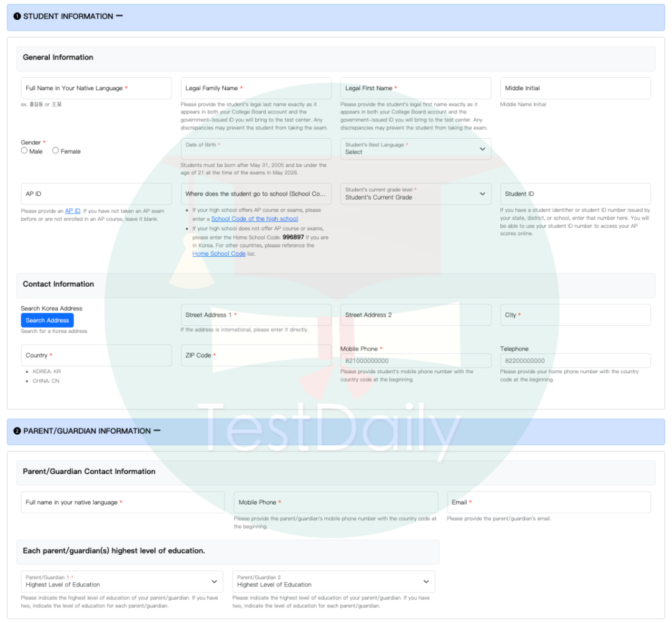Click the parent/guardian Email field
672x622 pixels.
pyautogui.click(x=549, y=503)
